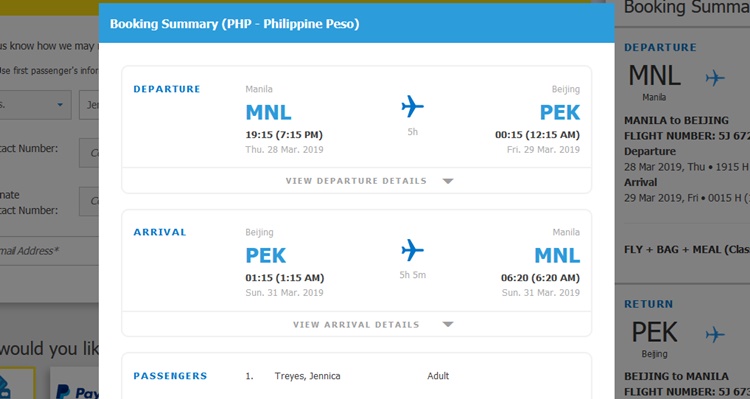Click the Alternate Contact Number field
750x399 pixels.
[x=89, y=201]
